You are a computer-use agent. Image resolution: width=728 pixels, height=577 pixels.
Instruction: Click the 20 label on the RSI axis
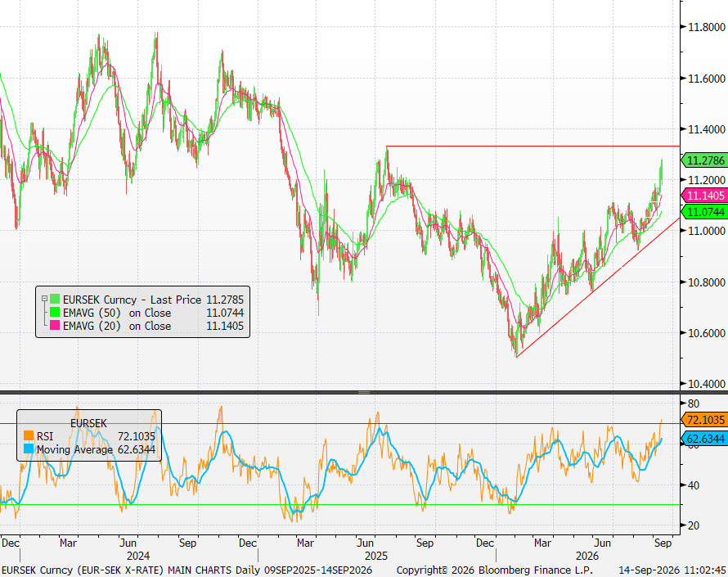point(694,525)
